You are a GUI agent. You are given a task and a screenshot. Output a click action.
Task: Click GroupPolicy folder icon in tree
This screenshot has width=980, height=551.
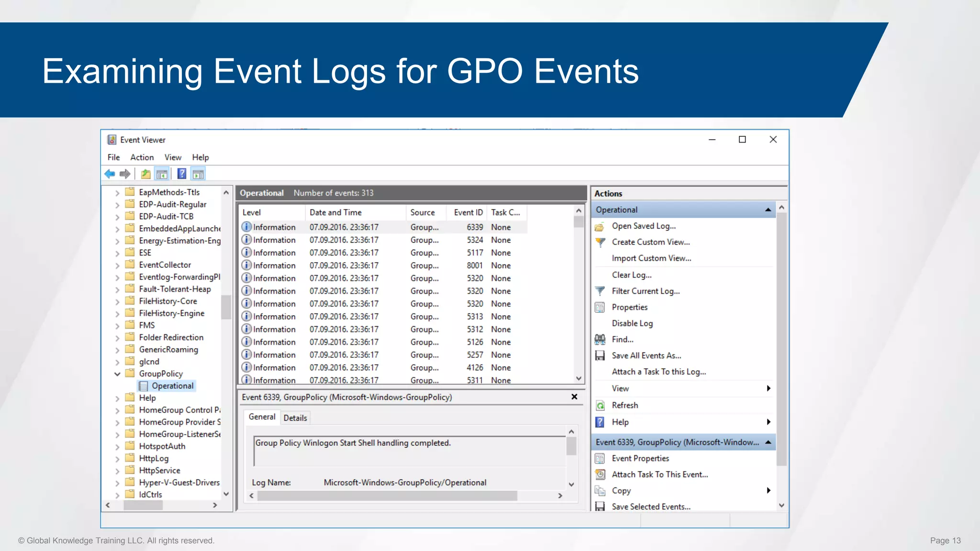[x=130, y=374]
